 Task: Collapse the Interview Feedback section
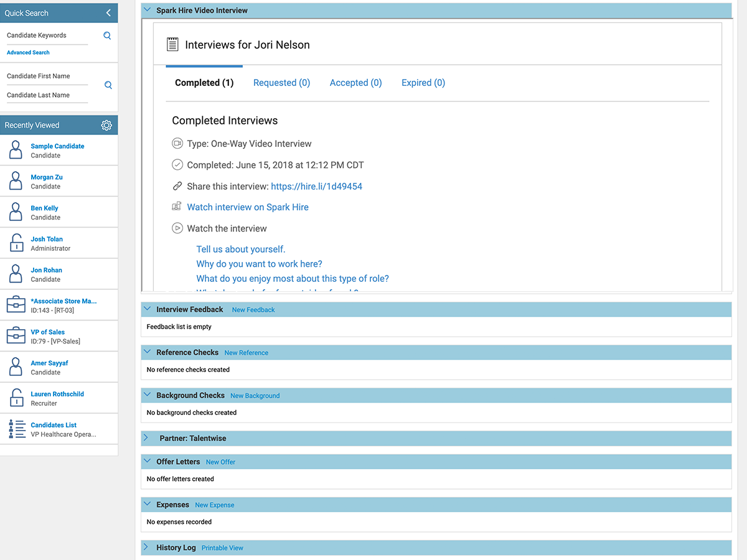pyautogui.click(x=147, y=309)
